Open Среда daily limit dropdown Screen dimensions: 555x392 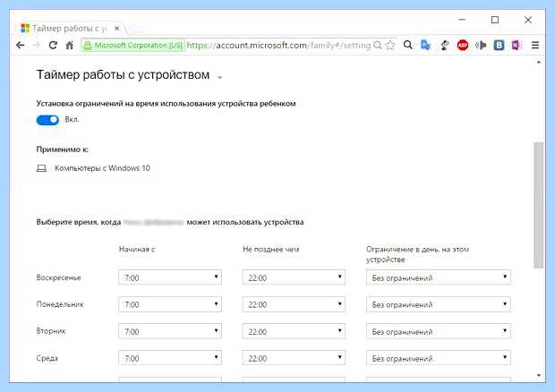pos(439,358)
